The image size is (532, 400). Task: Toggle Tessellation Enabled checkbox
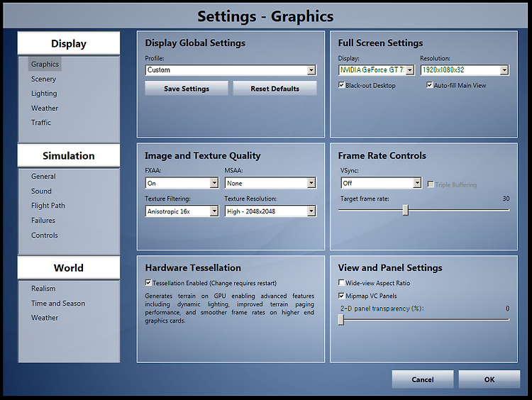[x=148, y=282]
